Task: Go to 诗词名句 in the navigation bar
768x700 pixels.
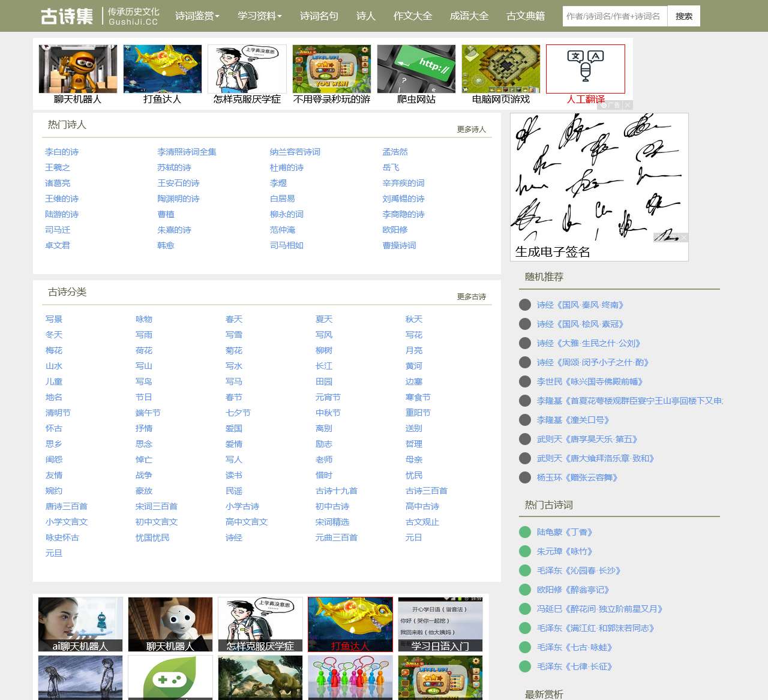Action: [x=319, y=16]
